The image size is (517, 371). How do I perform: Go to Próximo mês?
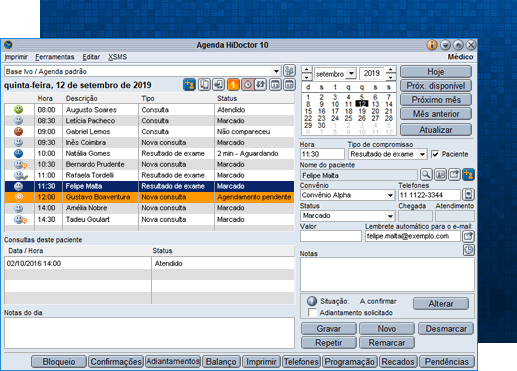click(x=436, y=100)
